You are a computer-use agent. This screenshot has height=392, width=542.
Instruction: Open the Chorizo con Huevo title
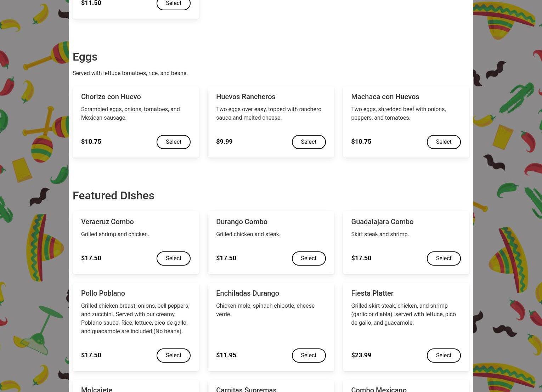coord(111,97)
